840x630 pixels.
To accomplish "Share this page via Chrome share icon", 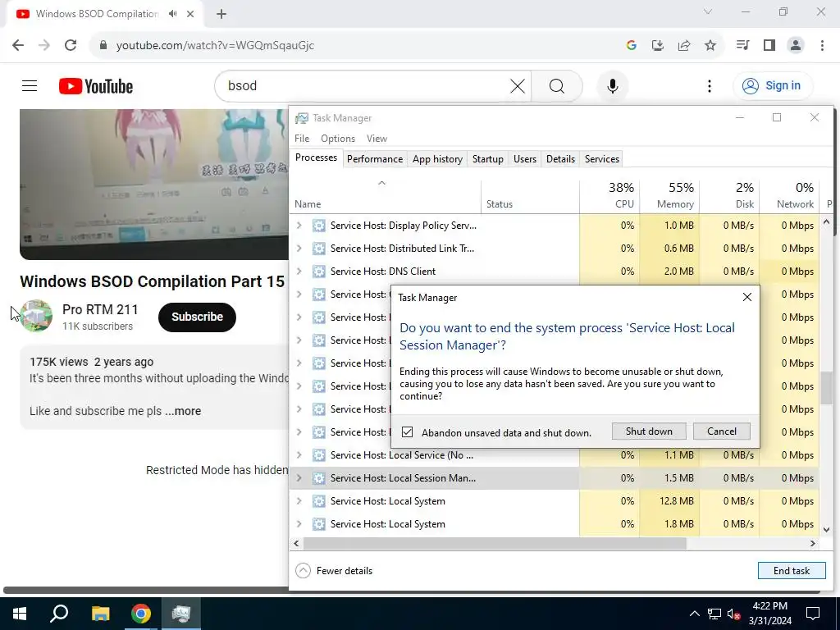I will point(684,45).
